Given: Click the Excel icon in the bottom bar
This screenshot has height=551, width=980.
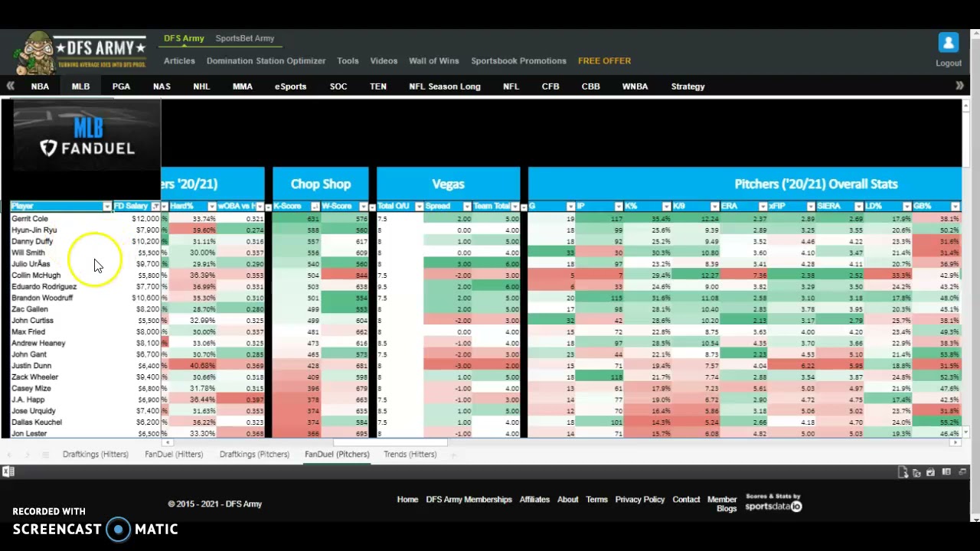Looking at the screenshot, I should coord(8,472).
